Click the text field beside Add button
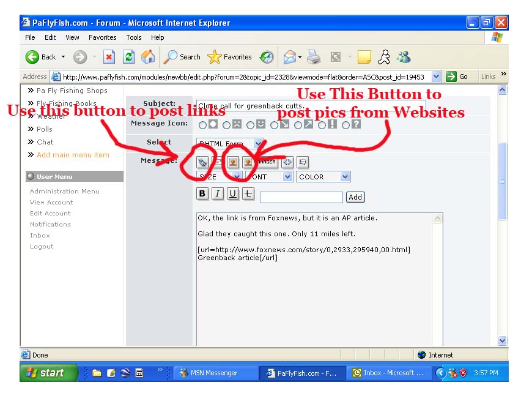This screenshot has height=404, width=532. (301, 197)
